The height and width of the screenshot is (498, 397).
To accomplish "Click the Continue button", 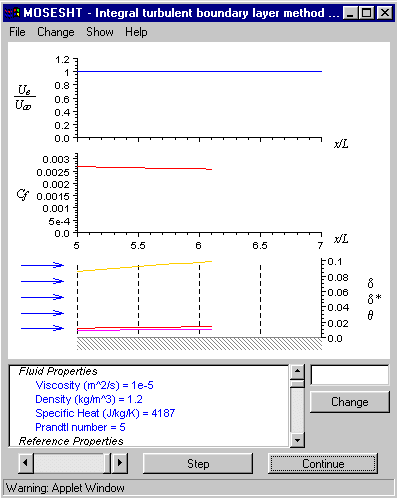I will [323, 464].
